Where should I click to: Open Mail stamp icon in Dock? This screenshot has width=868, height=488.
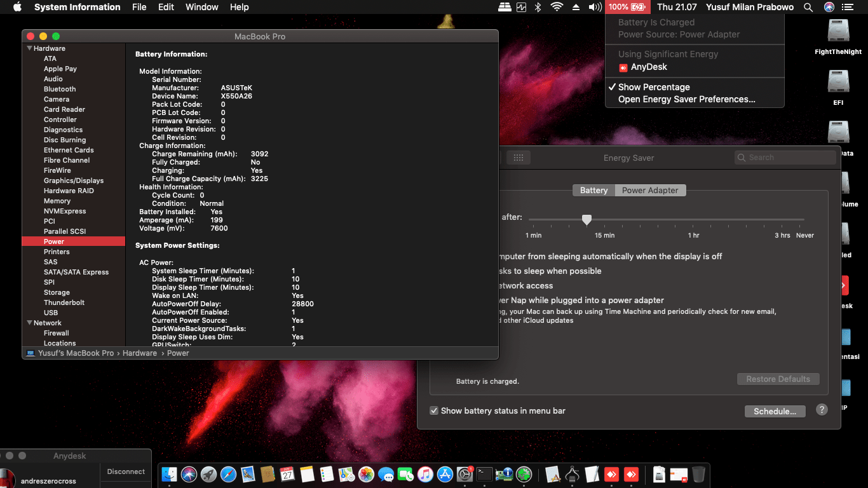click(x=248, y=474)
